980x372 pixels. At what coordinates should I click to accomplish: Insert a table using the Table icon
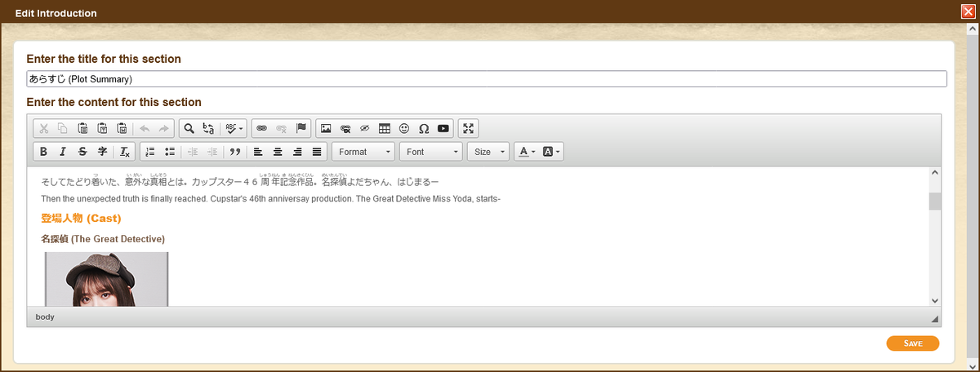[385, 128]
